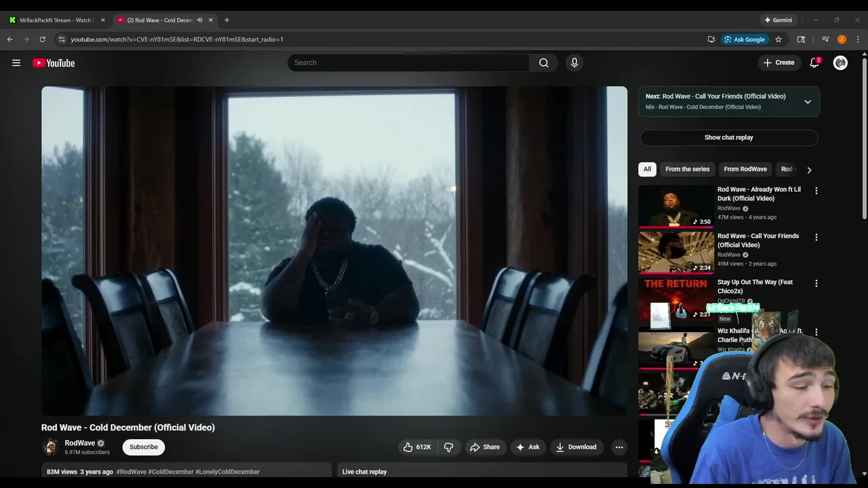The image size is (868, 488).
Task: Click the video title text
Action: (128, 428)
